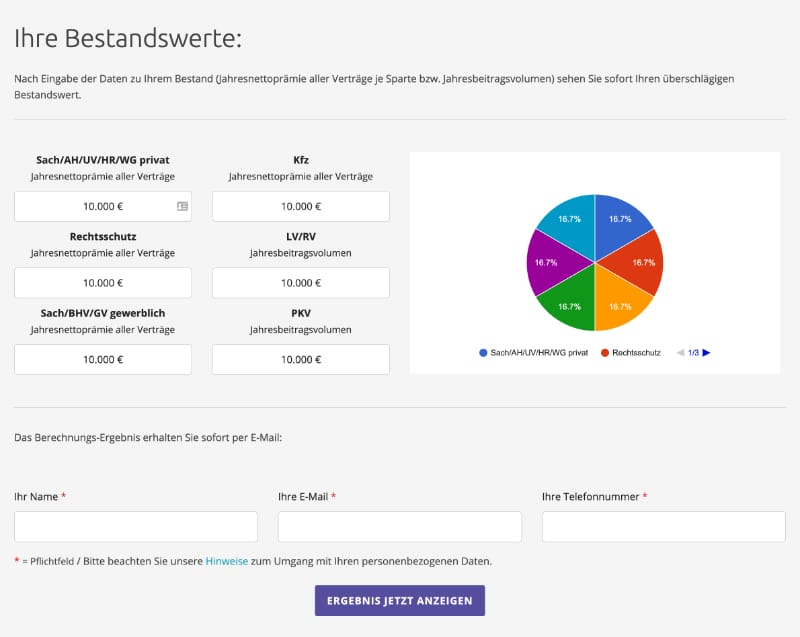
Task: Click previous legend page arrow on chart
Action: click(681, 353)
